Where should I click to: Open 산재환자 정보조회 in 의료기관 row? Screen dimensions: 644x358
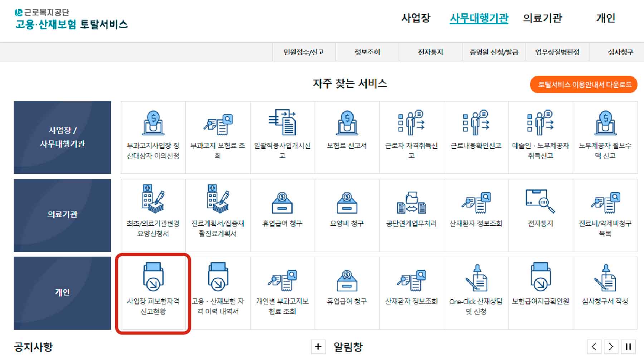point(476,215)
